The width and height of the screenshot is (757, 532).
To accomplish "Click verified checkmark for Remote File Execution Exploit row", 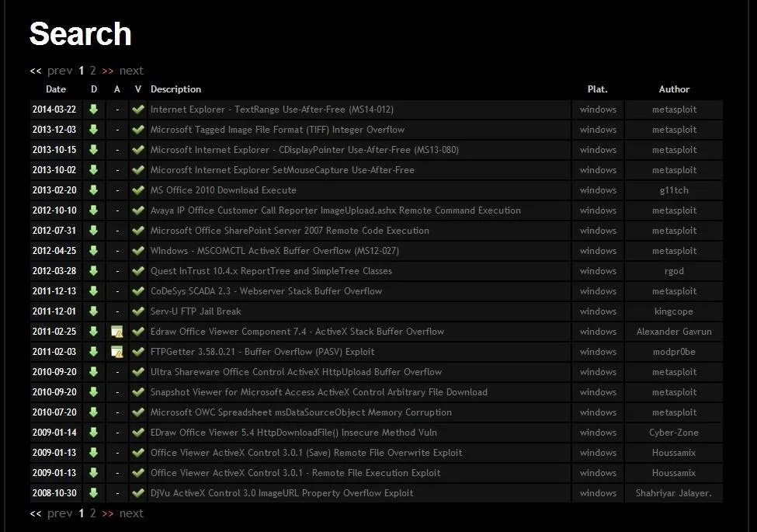I will (x=138, y=473).
